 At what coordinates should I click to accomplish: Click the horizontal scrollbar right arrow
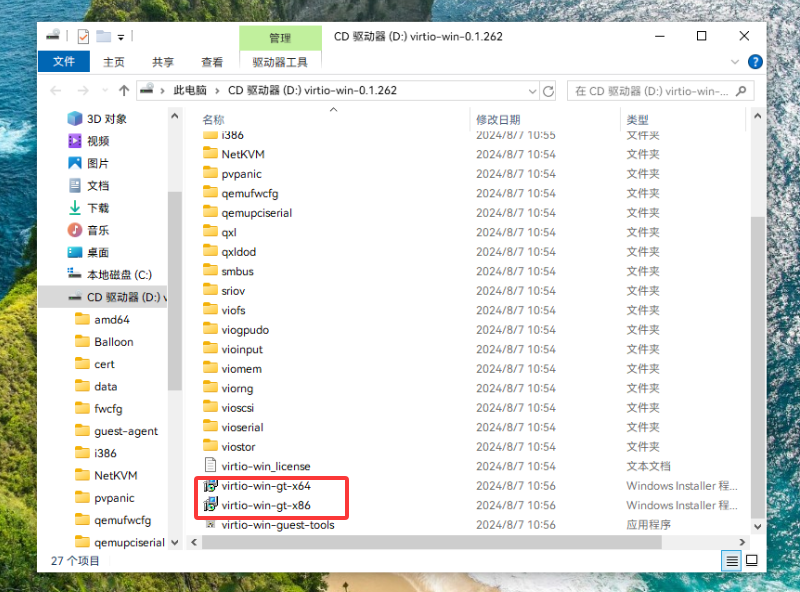coord(742,542)
